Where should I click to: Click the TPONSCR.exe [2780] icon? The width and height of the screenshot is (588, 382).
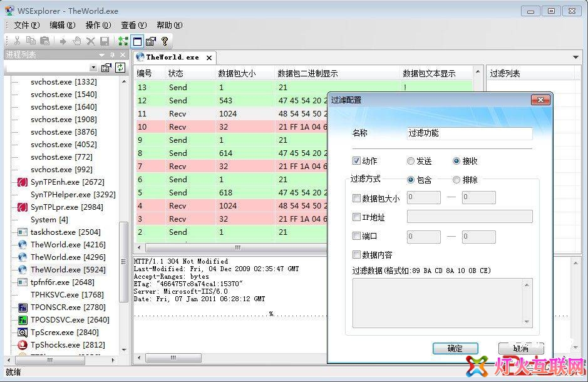(x=23, y=307)
